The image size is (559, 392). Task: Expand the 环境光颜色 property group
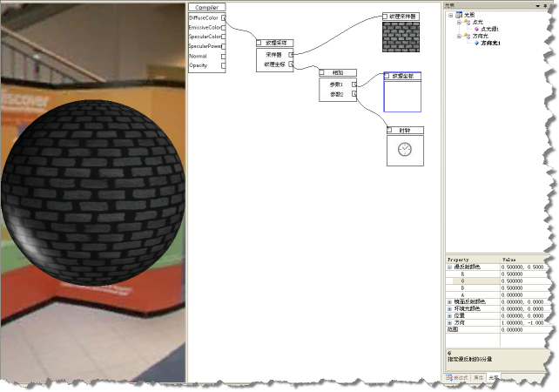pyautogui.click(x=449, y=308)
